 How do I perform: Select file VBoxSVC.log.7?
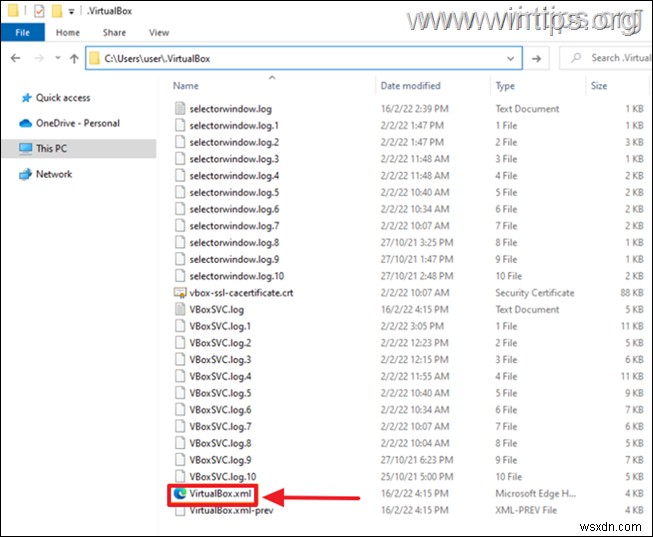pos(220,427)
